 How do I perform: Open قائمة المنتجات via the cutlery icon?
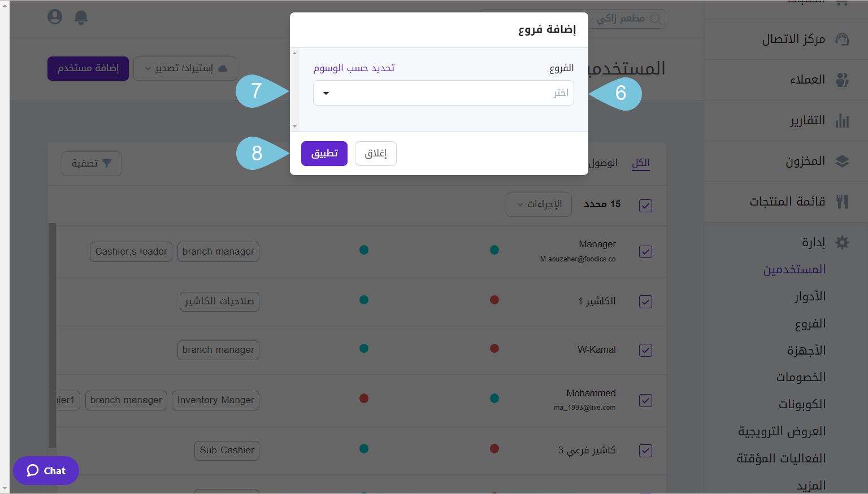[x=842, y=201]
